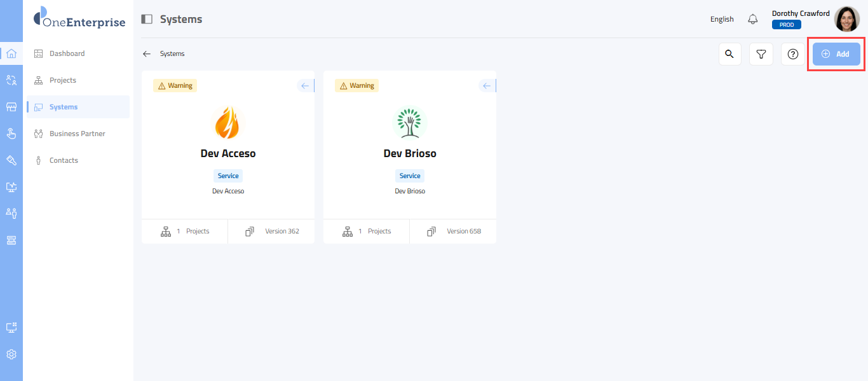
Task: Click the home icon in left rail
Action: click(x=11, y=53)
